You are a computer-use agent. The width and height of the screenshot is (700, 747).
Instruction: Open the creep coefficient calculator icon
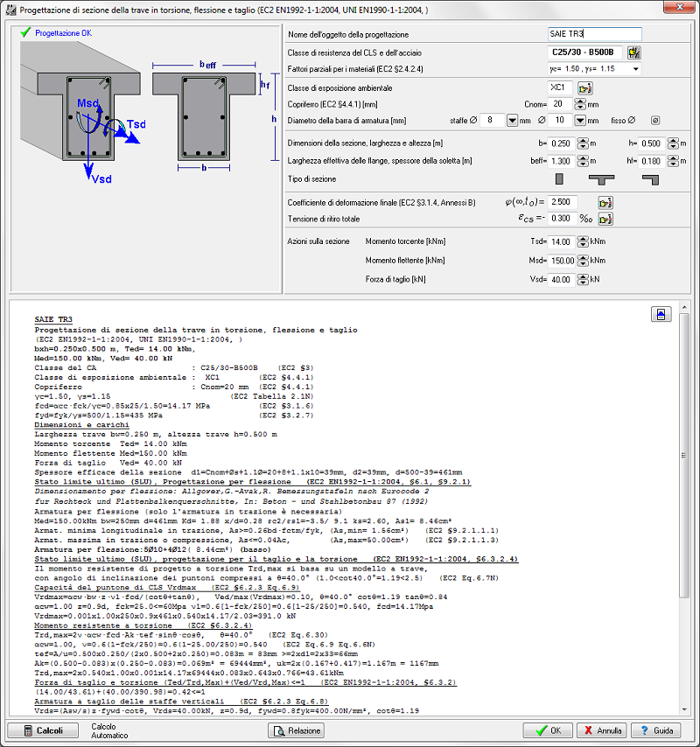[605, 203]
